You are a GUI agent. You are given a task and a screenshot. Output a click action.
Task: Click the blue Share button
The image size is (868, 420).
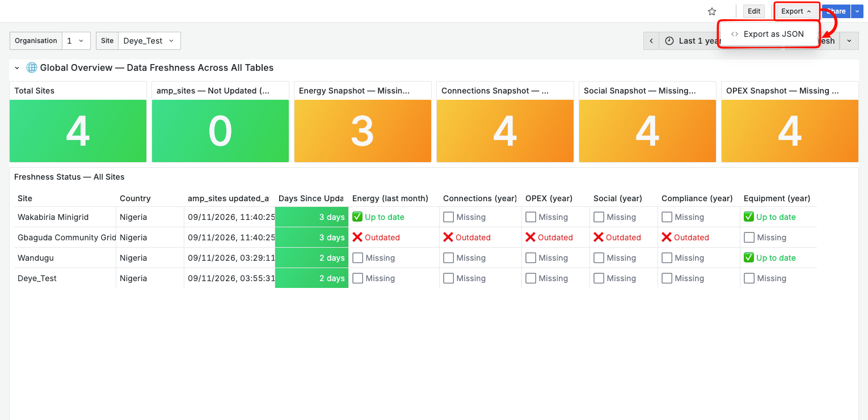pos(837,11)
